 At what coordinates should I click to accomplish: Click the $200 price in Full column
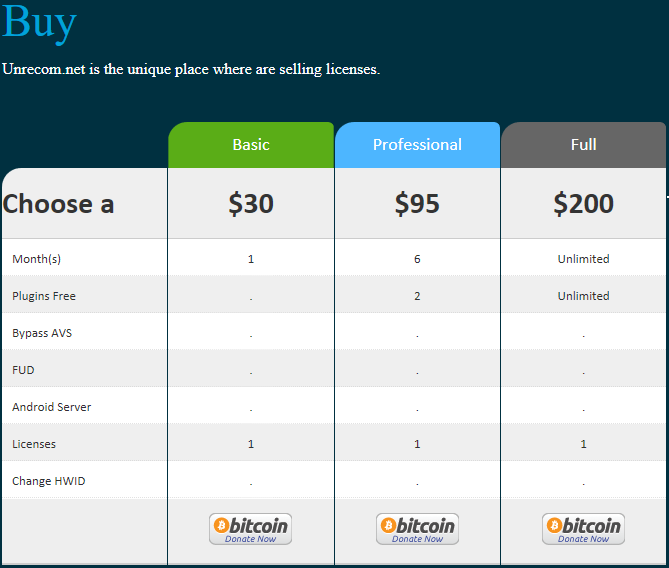click(583, 204)
